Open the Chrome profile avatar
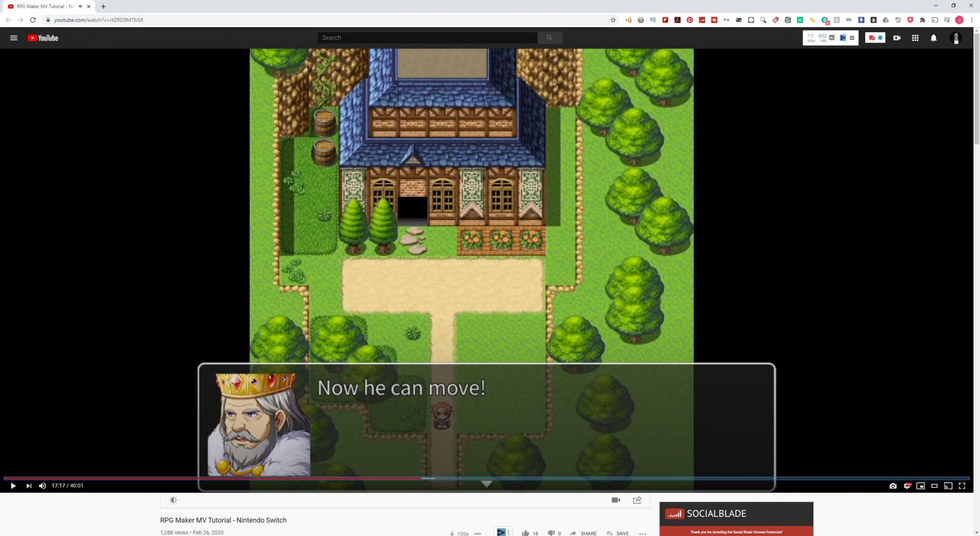 [959, 20]
